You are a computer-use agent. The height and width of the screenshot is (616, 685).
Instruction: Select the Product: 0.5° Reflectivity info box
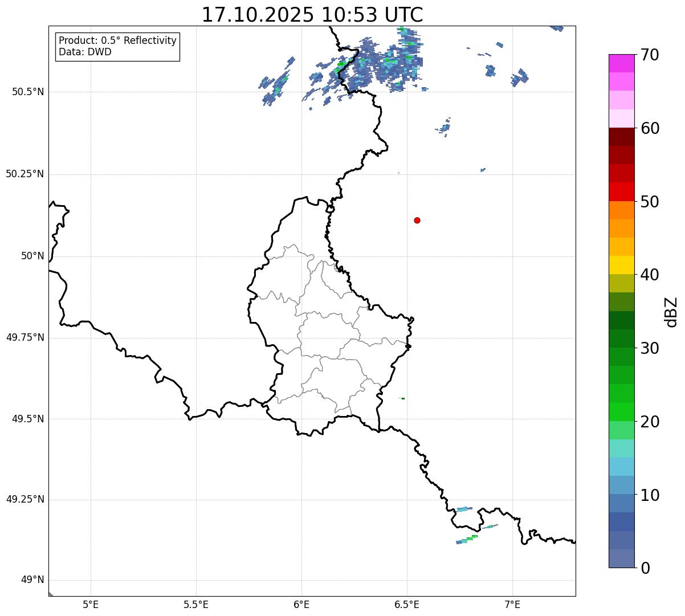click(x=117, y=47)
